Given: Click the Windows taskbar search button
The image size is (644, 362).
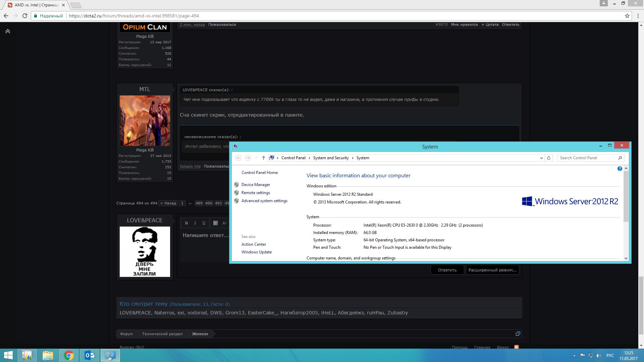Looking at the screenshot, I should (x=7, y=355).
